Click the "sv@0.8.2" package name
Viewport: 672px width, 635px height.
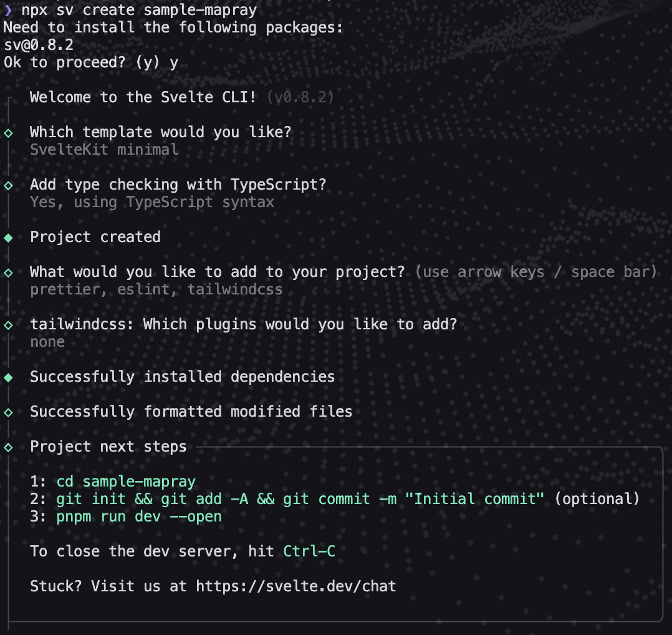(39, 45)
